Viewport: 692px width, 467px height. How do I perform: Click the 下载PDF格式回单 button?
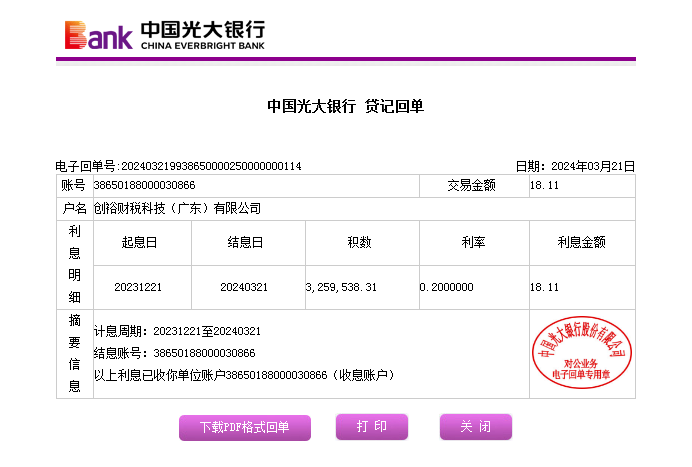tap(245, 427)
